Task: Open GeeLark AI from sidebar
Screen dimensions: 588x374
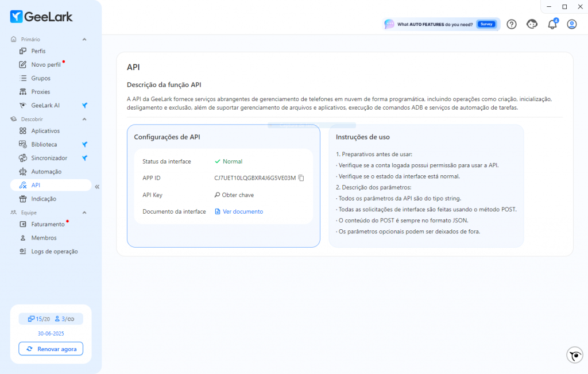Action: point(45,105)
